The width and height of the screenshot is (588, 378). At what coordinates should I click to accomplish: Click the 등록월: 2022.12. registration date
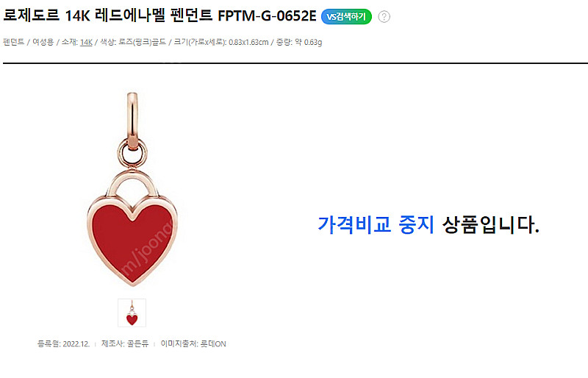(63, 344)
